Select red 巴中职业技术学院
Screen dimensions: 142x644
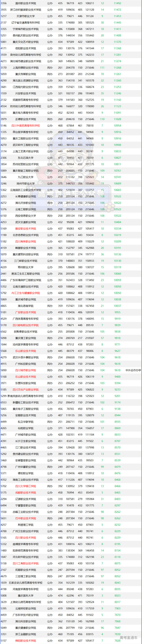[x=25, y=519]
